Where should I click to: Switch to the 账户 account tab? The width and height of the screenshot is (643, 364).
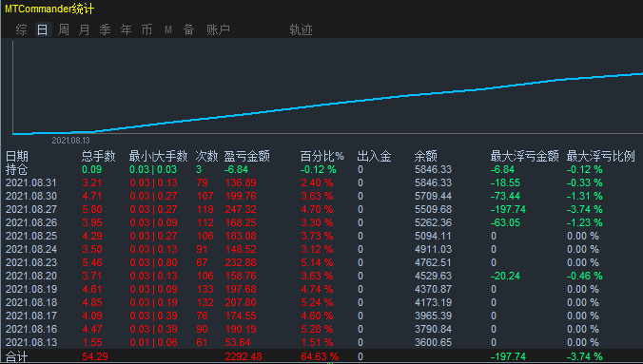click(x=218, y=29)
